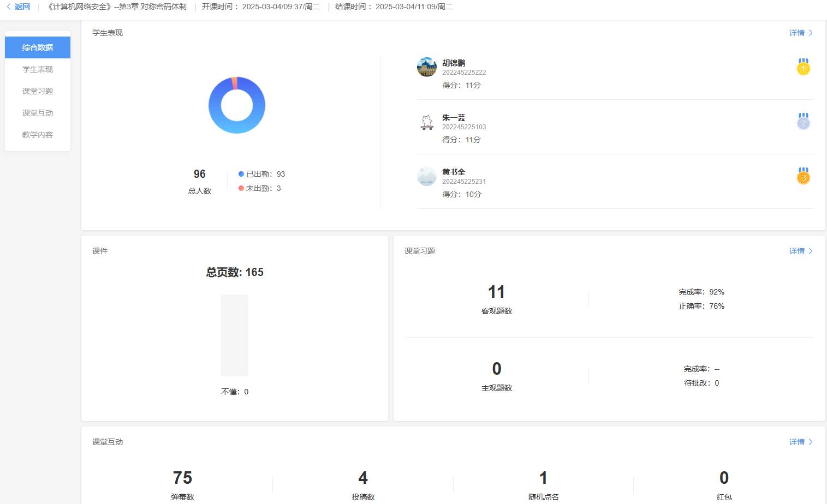Screen dimensions: 827x504
Task: Select the 综合数据 sidebar tab
Action: pyautogui.click(x=38, y=47)
